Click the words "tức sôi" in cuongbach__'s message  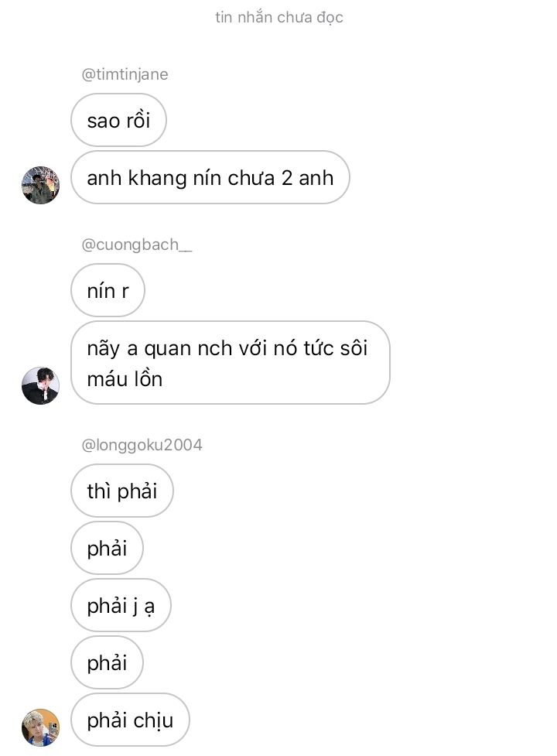click(x=335, y=348)
